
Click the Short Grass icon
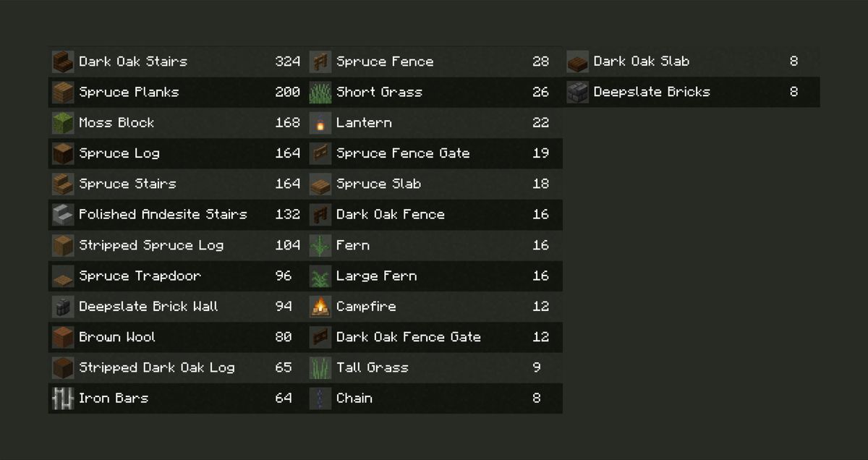tap(320, 92)
